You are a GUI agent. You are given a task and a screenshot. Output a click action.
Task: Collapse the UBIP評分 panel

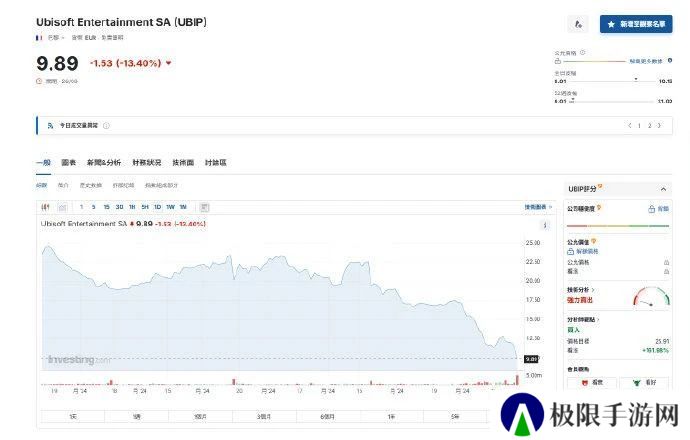663,189
